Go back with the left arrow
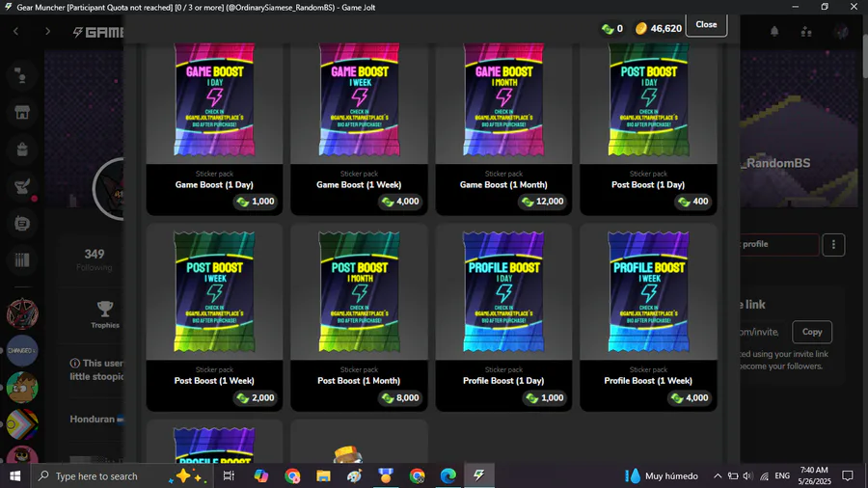The width and height of the screenshot is (868, 488). 16,32
